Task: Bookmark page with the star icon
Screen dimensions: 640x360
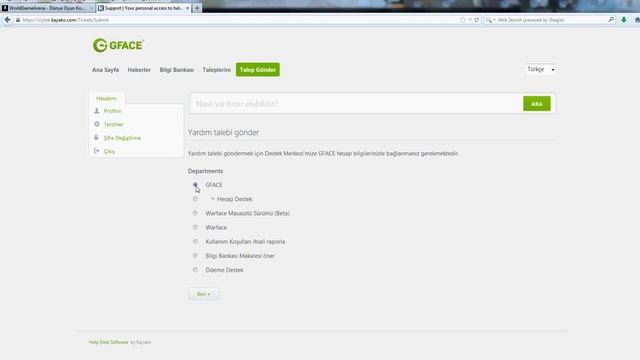Action: (462, 20)
